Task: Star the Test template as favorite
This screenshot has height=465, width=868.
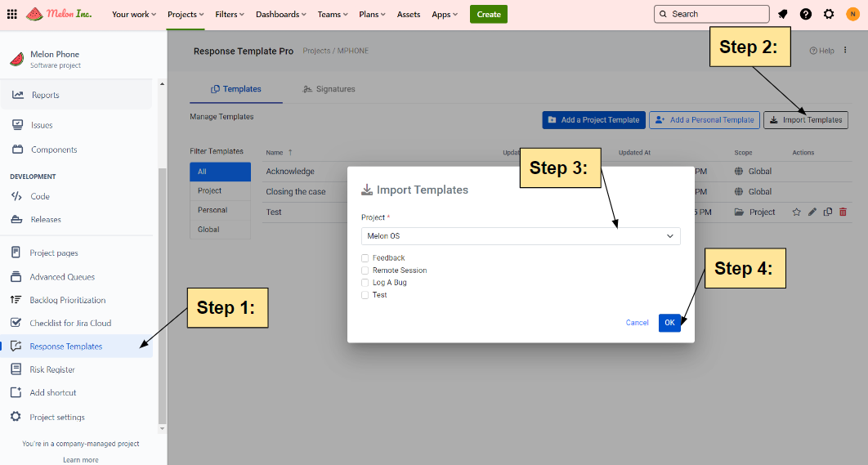Action: click(x=797, y=212)
